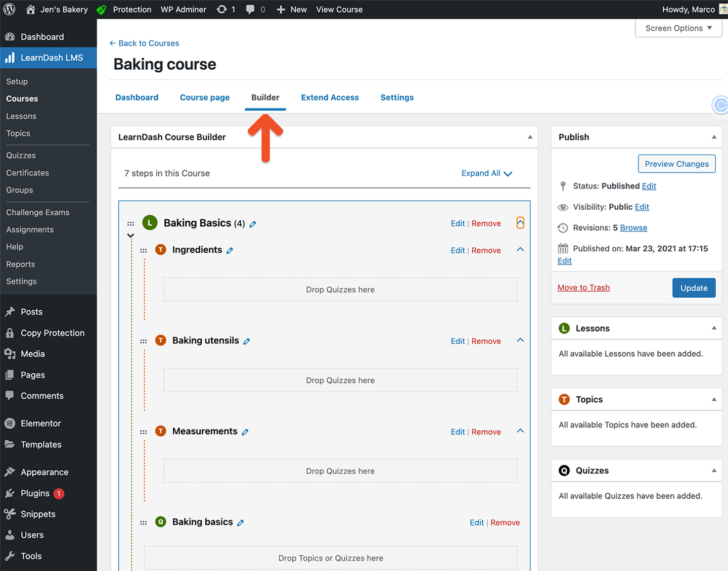Collapse the Baking Basics lesson chevron
The height and width of the screenshot is (571, 728).
(x=520, y=223)
